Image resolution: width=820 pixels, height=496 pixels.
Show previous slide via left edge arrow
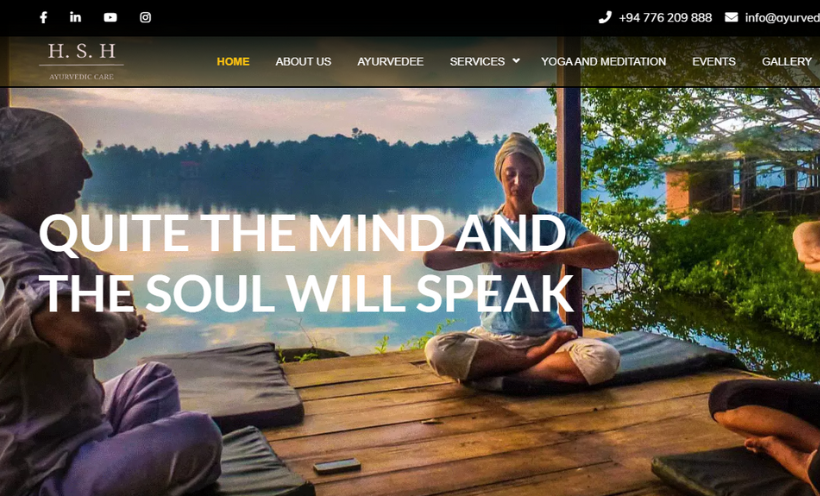pos(2,288)
